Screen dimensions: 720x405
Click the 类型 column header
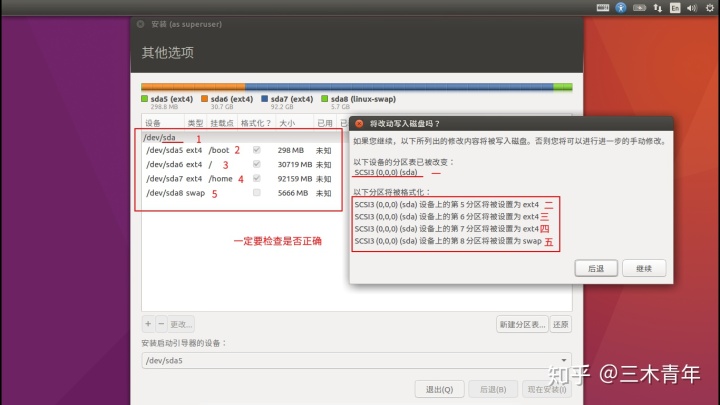click(195, 123)
